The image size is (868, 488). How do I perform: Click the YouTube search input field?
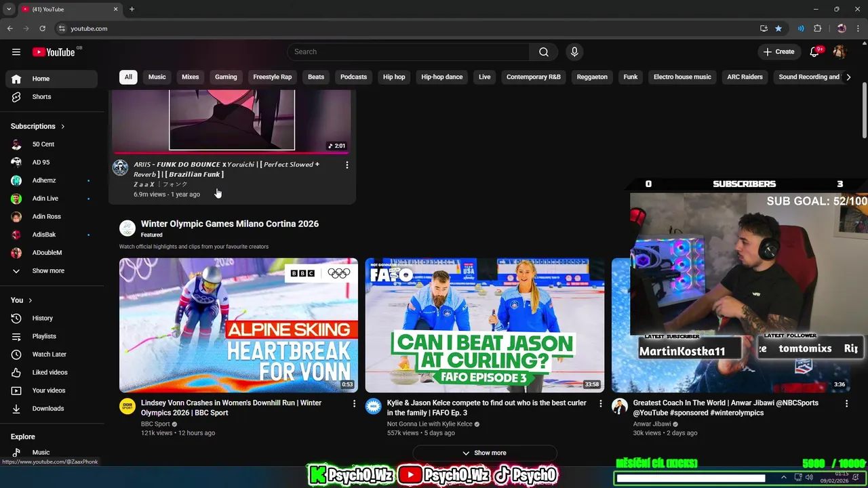[410, 52]
